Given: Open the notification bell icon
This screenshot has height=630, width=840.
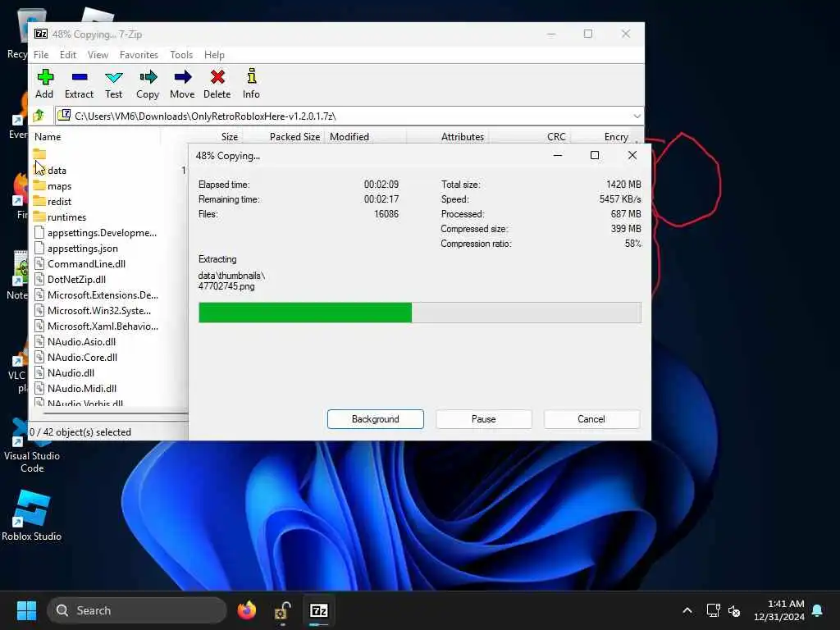Looking at the screenshot, I should pos(818,610).
